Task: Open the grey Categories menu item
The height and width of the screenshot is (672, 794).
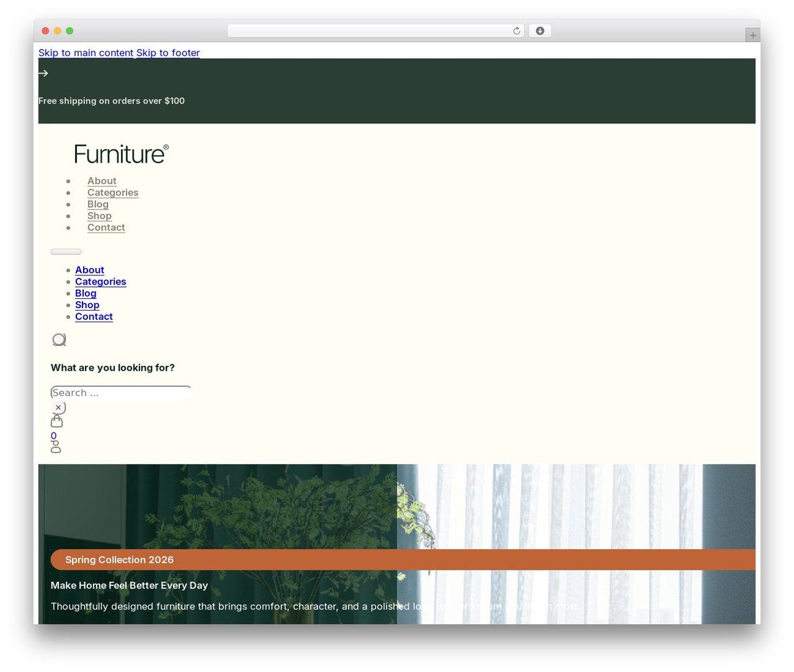Action: [x=113, y=193]
